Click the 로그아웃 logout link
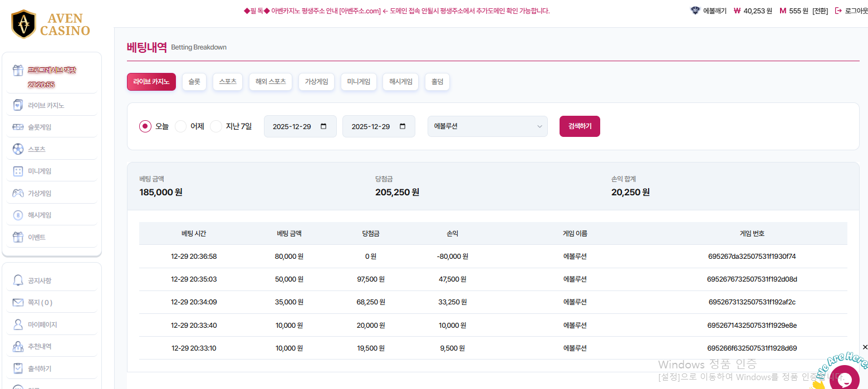Screen dimensions: 868x389 coord(851,11)
